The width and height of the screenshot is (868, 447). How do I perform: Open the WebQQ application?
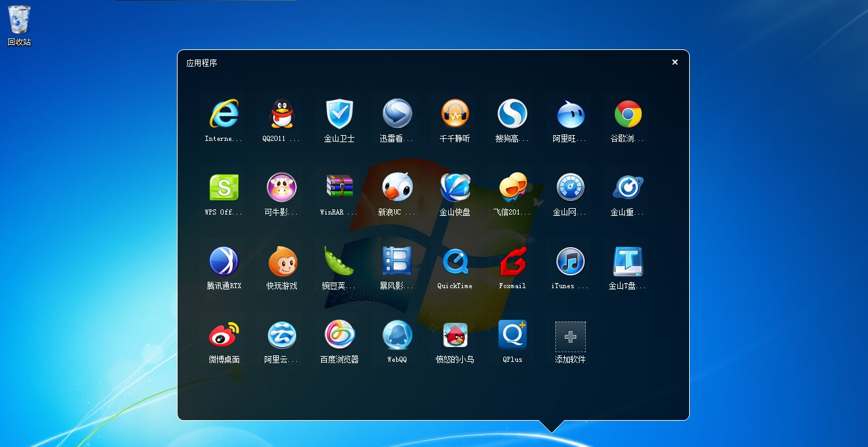click(397, 335)
